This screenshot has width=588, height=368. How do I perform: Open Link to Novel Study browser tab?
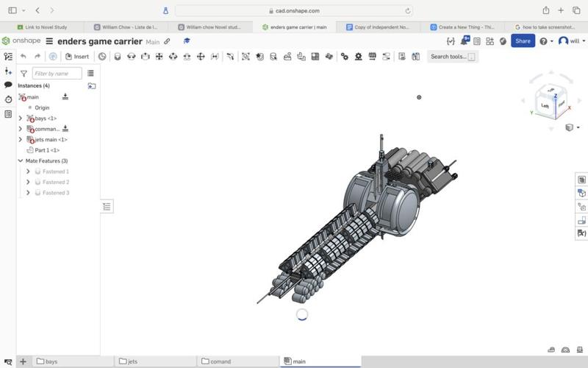(42, 27)
